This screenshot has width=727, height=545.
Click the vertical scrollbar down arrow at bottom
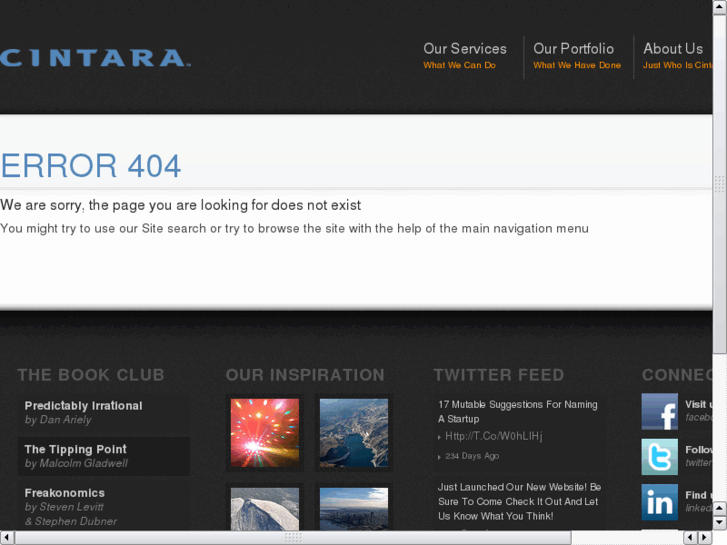(x=720, y=522)
